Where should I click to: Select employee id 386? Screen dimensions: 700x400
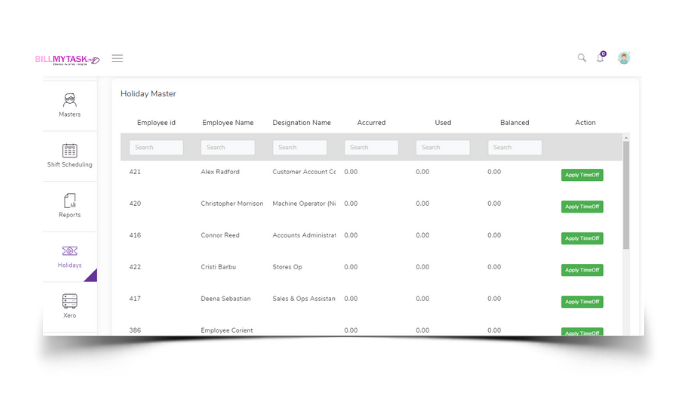point(135,330)
